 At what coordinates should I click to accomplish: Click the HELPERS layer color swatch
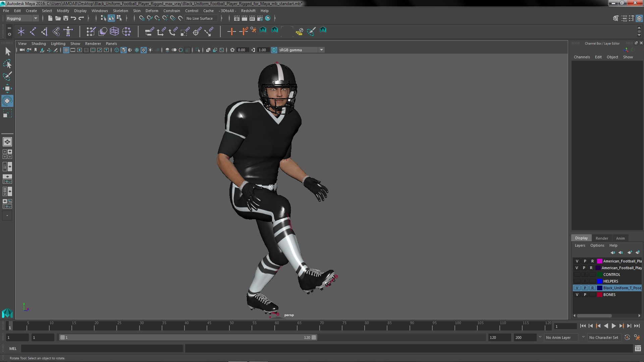600,281
